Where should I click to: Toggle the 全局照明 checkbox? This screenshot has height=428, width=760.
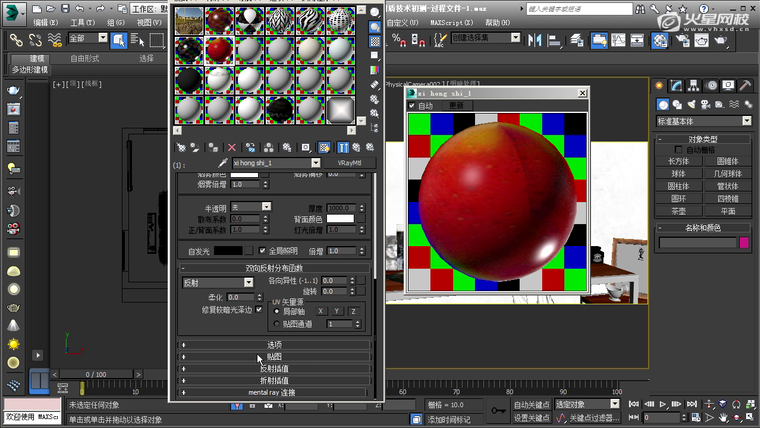(263, 250)
